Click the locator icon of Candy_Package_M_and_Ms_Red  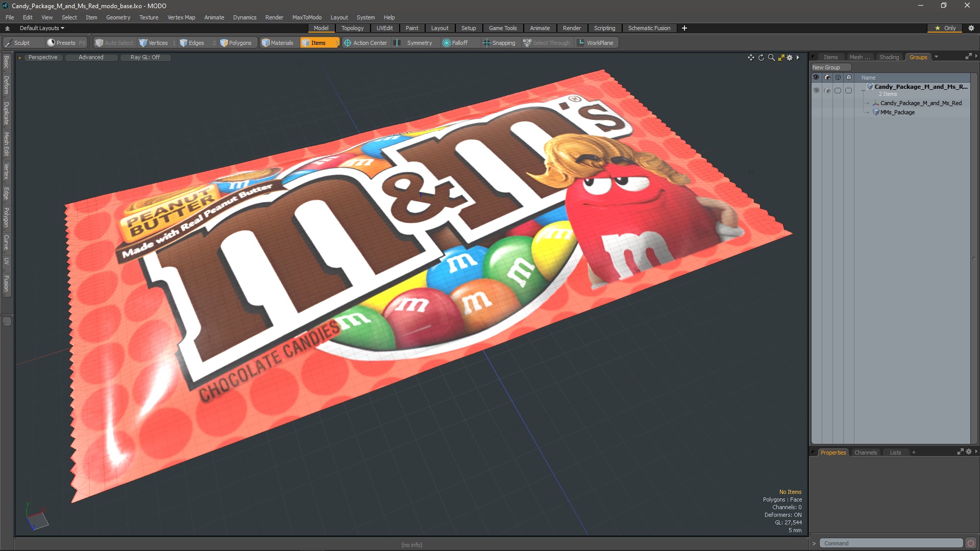coord(876,103)
